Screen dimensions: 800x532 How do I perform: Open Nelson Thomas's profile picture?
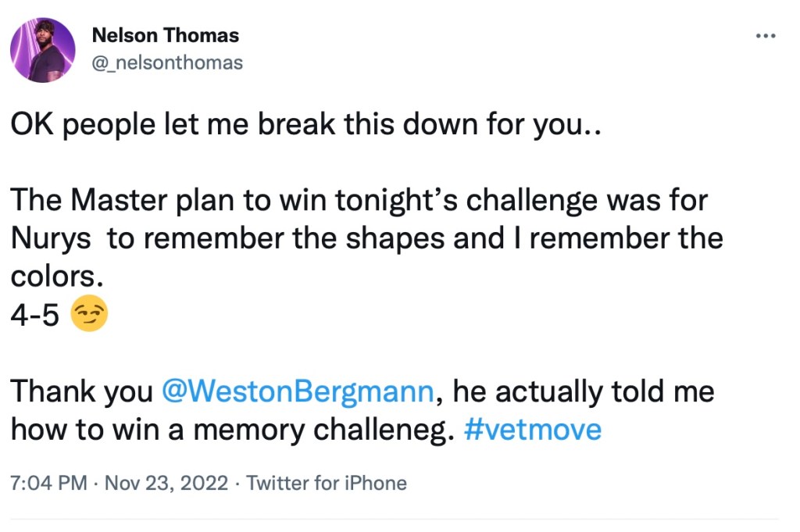coord(42,49)
